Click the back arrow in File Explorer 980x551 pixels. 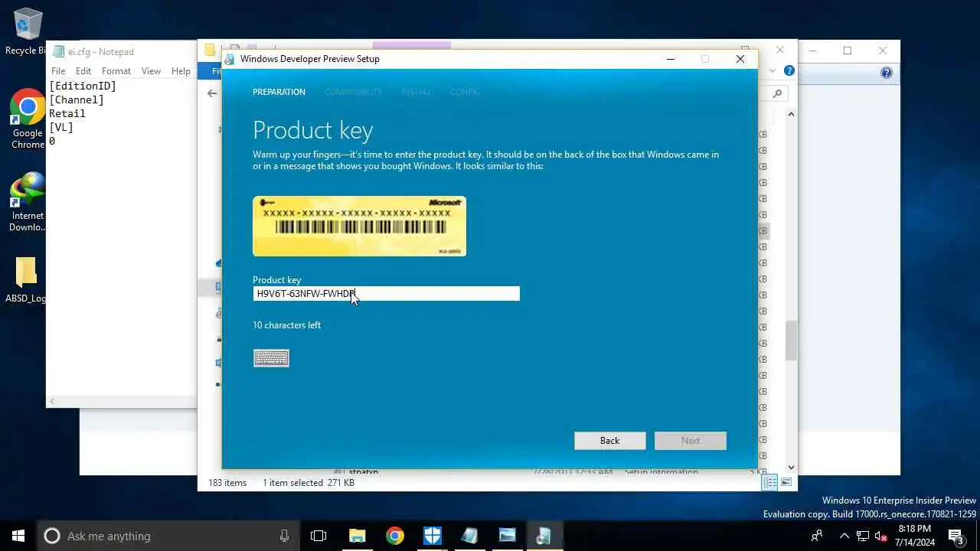(212, 93)
